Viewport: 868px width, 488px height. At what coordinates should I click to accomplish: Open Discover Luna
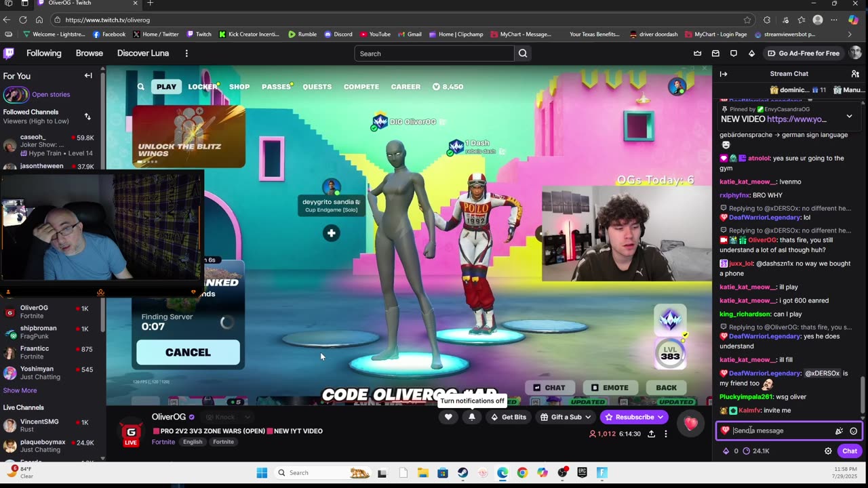click(143, 53)
